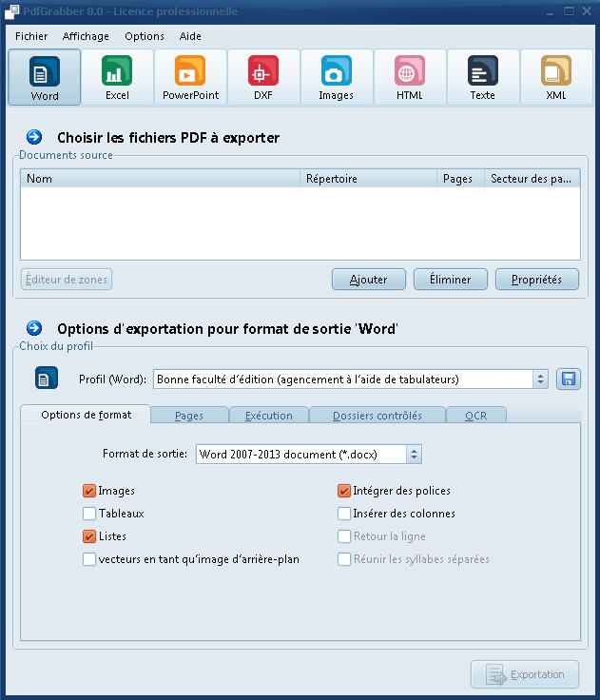This screenshot has height=700, width=600.
Task: Maximize the PdfGrabber window
Action: click(x=569, y=11)
